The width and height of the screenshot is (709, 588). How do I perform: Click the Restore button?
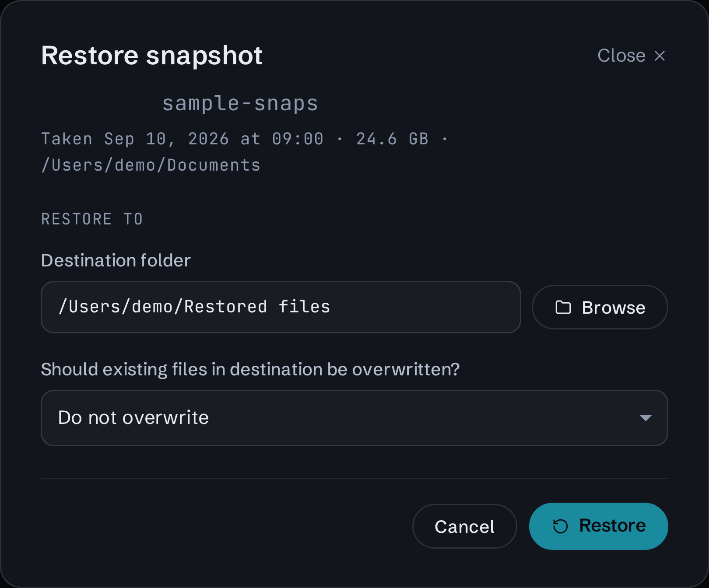tap(598, 526)
